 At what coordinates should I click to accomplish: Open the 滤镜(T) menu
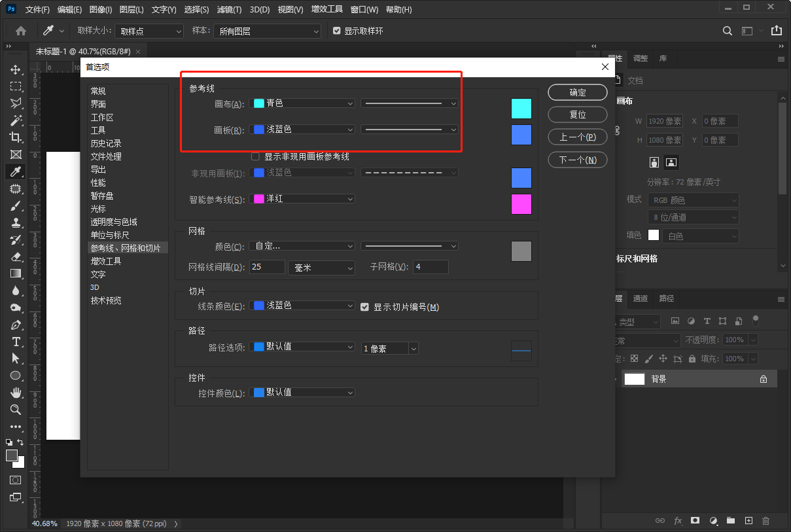coord(228,10)
